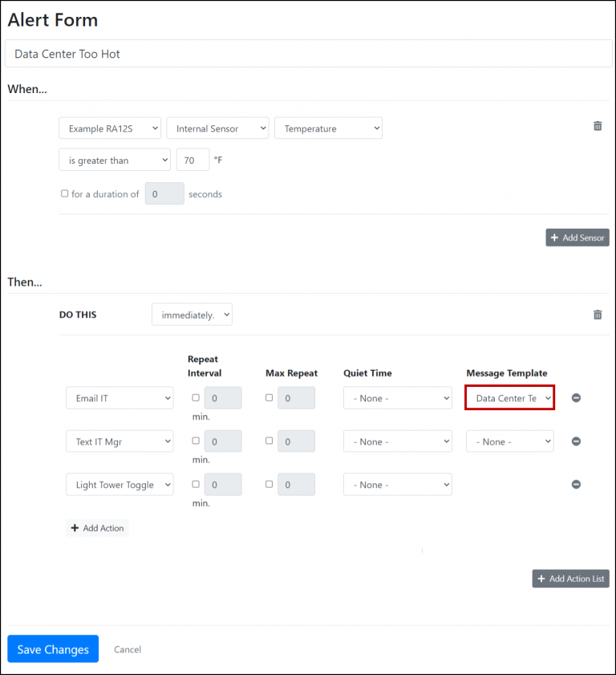Click the Add Sensor plus icon
616x675 pixels.
tap(556, 237)
